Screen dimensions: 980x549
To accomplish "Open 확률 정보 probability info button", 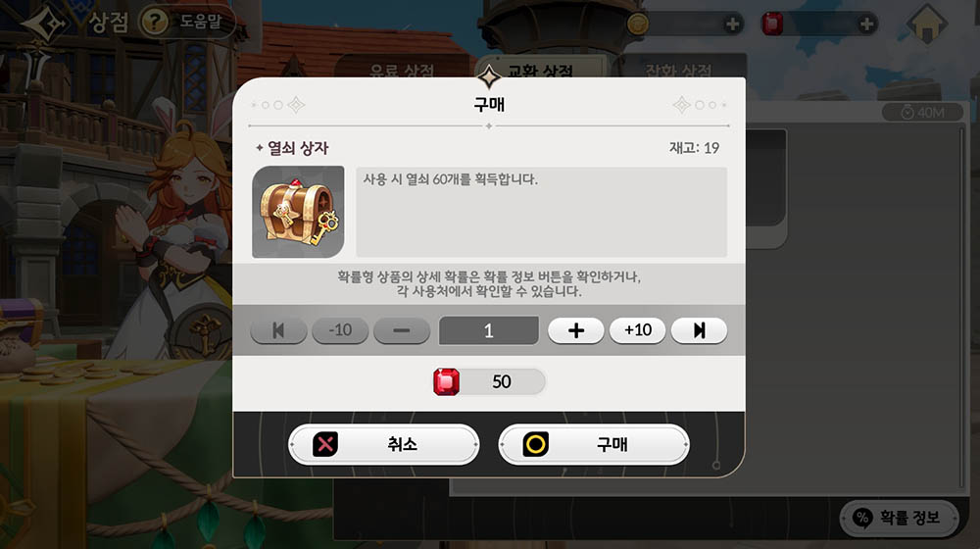I will 898,518.
